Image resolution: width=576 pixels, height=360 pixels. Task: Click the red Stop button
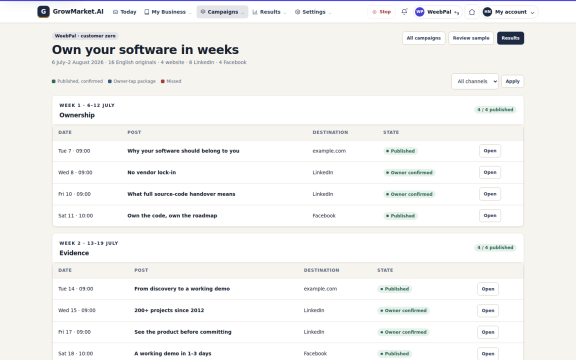pyautogui.click(x=381, y=12)
